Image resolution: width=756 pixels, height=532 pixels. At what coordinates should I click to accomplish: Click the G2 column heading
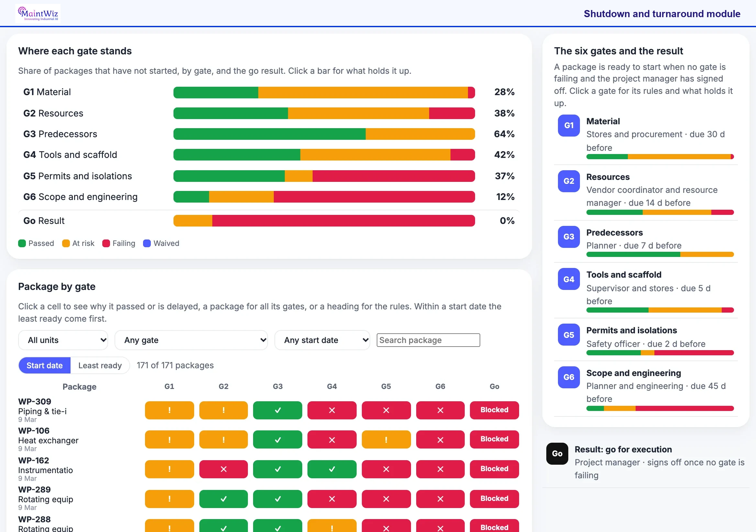click(224, 386)
